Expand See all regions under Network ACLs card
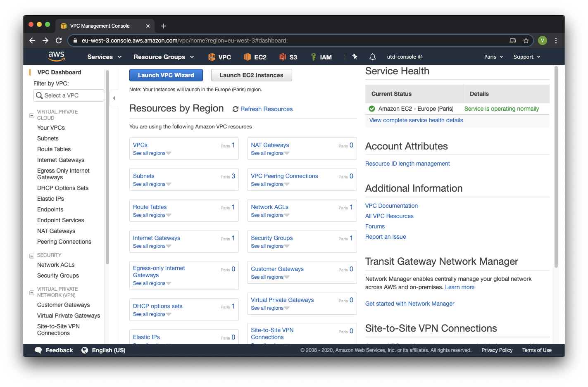The image size is (588, 387). [x=270, y=215]
